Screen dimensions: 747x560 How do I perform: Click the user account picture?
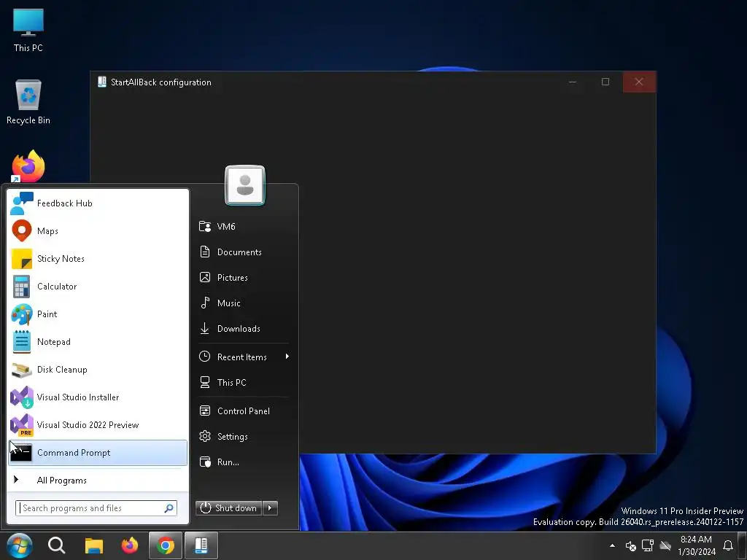[245, 185]
